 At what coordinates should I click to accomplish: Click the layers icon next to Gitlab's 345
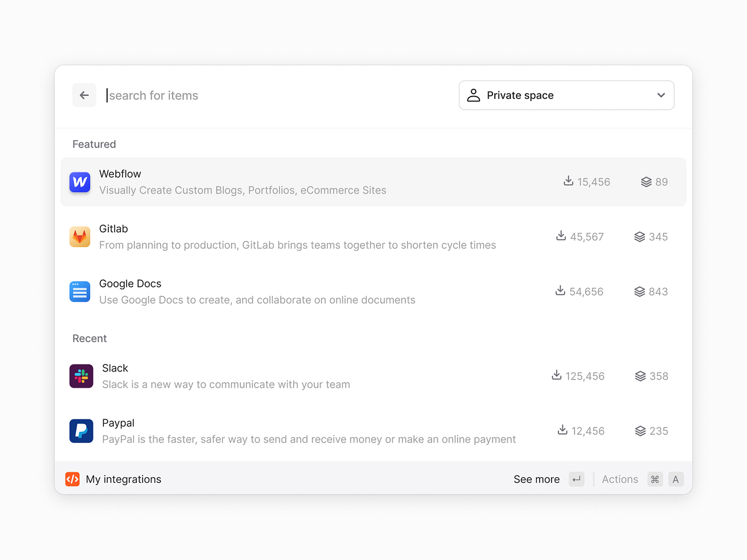(639, 236)
